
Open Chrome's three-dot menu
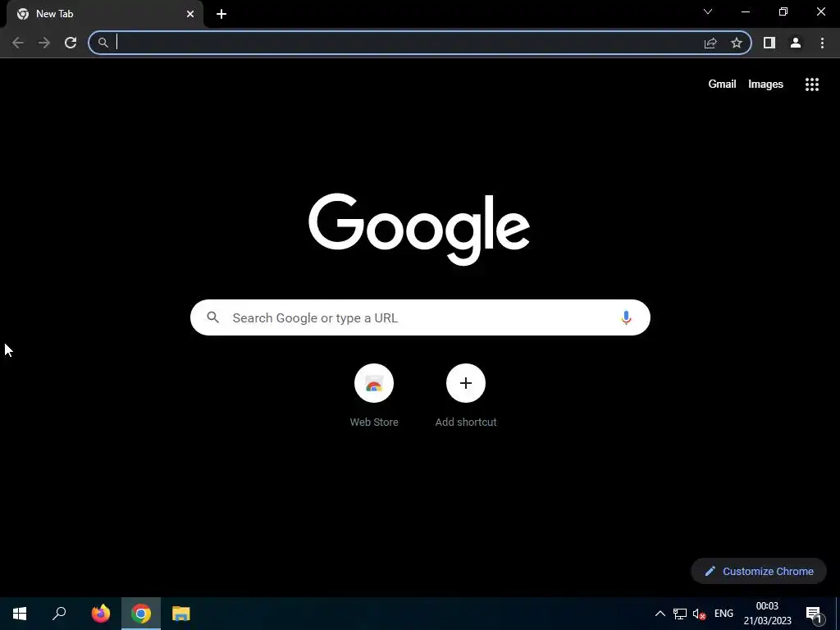pos(822,43)
